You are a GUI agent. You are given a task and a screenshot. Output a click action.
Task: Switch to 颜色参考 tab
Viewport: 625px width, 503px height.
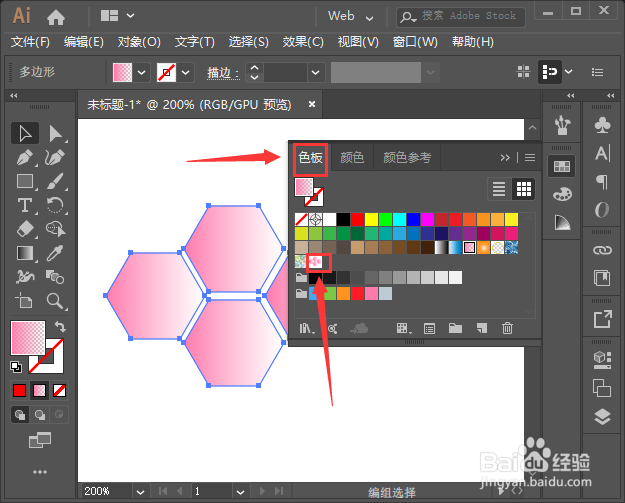tap(407, 158)
